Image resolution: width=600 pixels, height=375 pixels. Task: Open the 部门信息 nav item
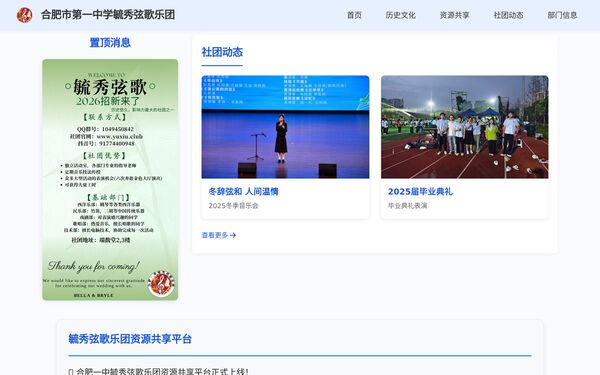pyautogui.click(x=562, y=15)
